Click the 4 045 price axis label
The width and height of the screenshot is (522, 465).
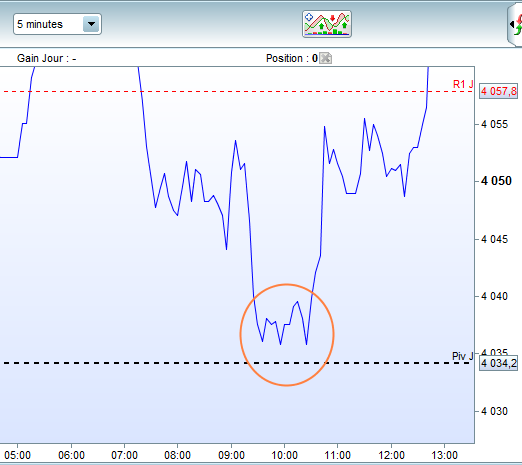(x=494, y=239)
